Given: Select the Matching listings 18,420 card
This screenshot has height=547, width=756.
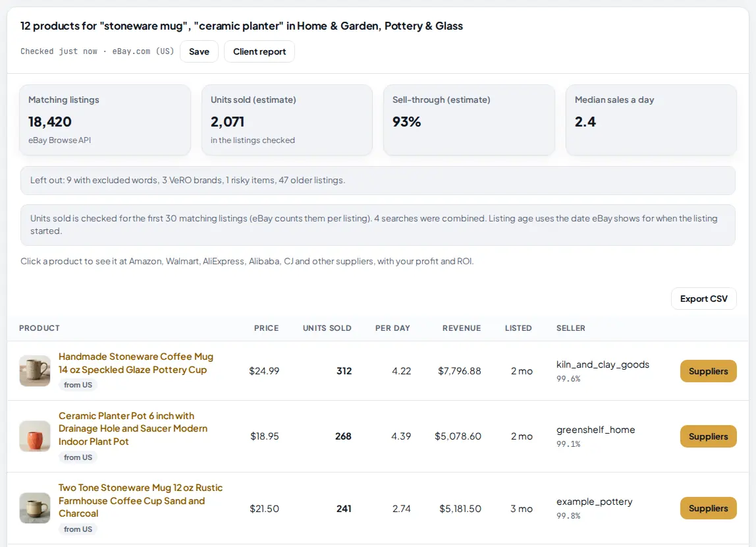Looking at the screenshot, I should tap(105, 120).
